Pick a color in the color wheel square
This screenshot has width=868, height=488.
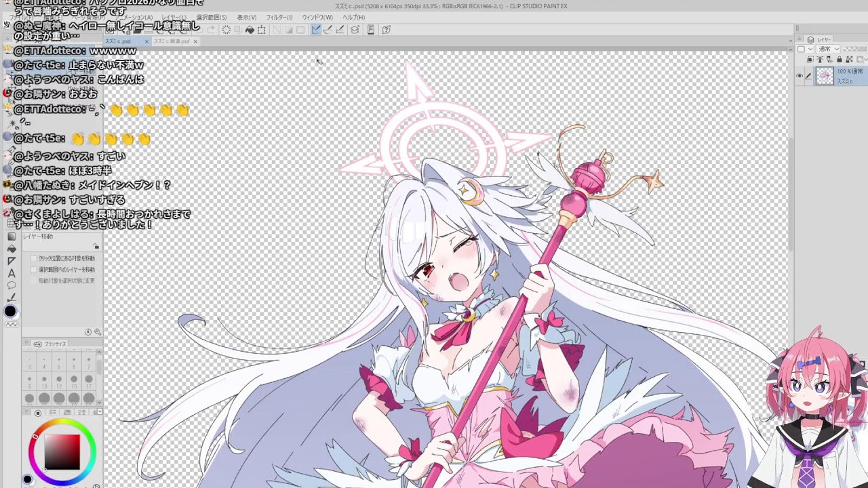tap(62, 452)
